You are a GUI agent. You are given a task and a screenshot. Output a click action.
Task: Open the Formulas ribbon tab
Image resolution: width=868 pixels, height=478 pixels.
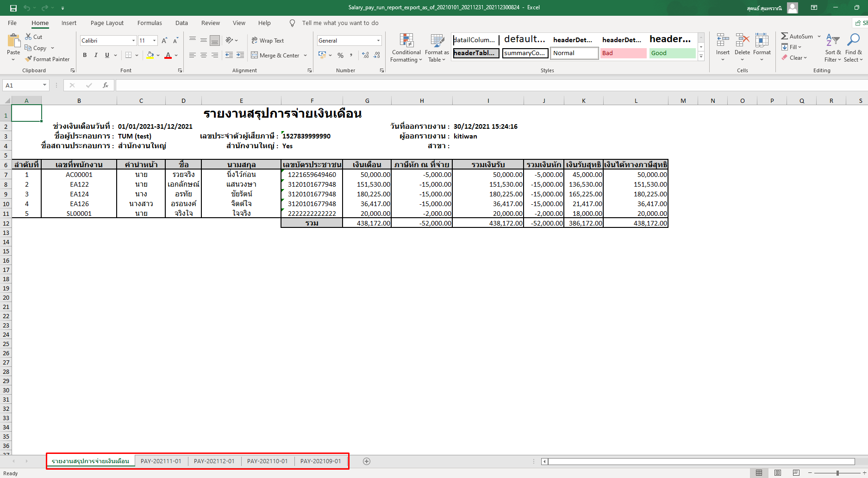(x=150, y=23)
